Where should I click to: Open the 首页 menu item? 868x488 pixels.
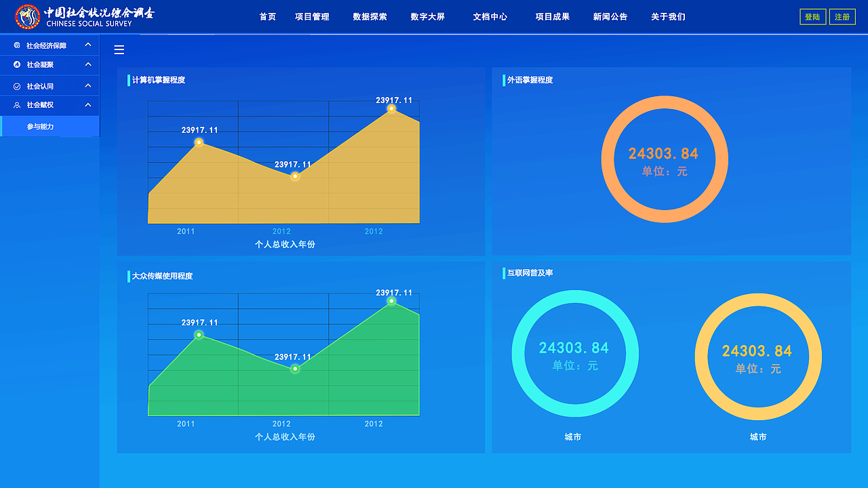[x=267, y=16]
